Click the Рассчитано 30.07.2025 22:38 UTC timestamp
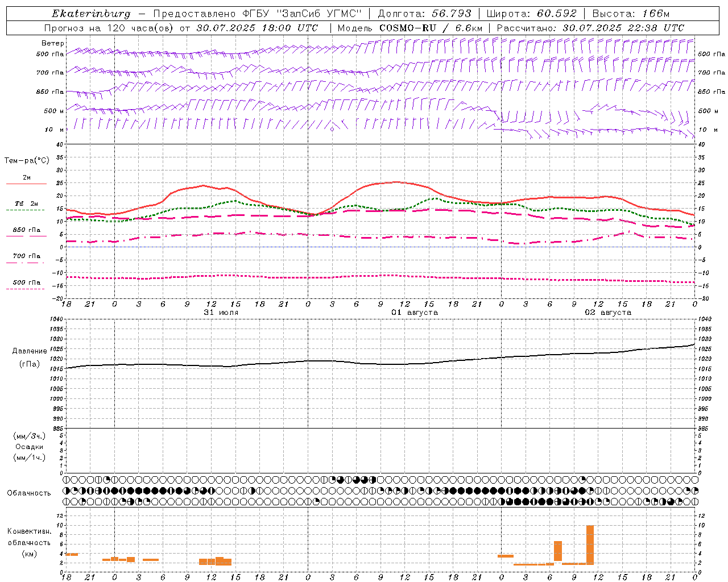Viewport: 728px width, 582px height. (590, 28)
